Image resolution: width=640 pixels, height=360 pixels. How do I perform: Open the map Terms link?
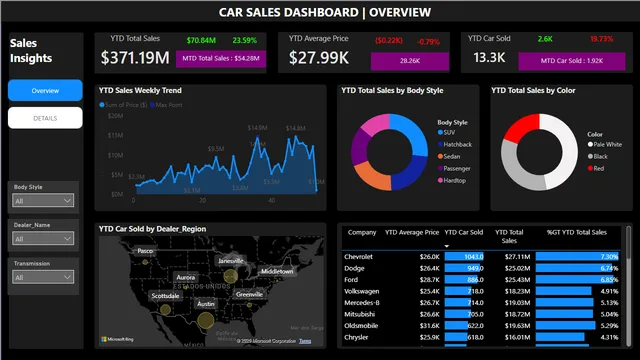(305, 341)
